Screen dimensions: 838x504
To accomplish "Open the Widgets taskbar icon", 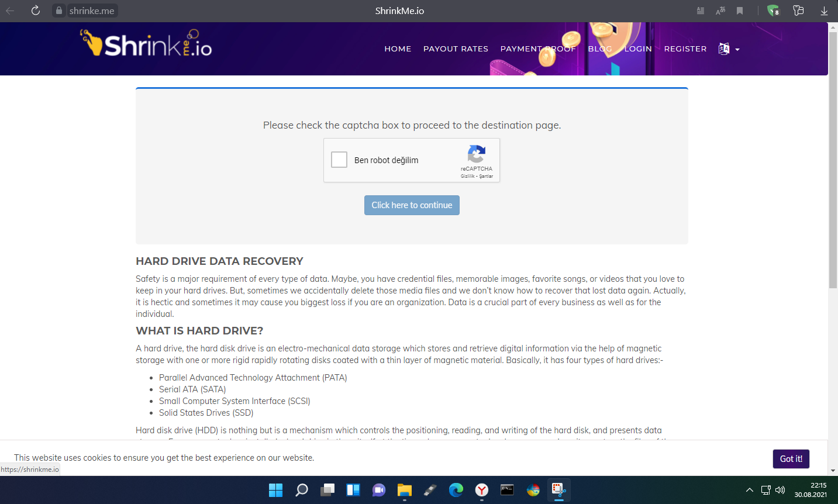I will point(353,490).
